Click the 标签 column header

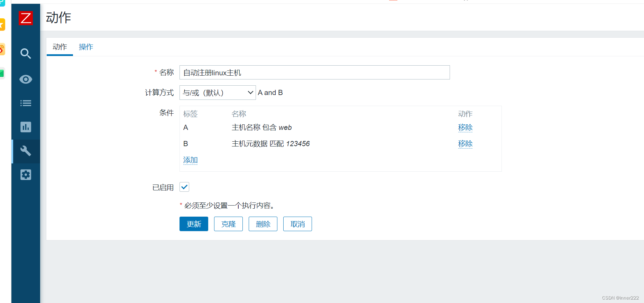coord(190,114)
